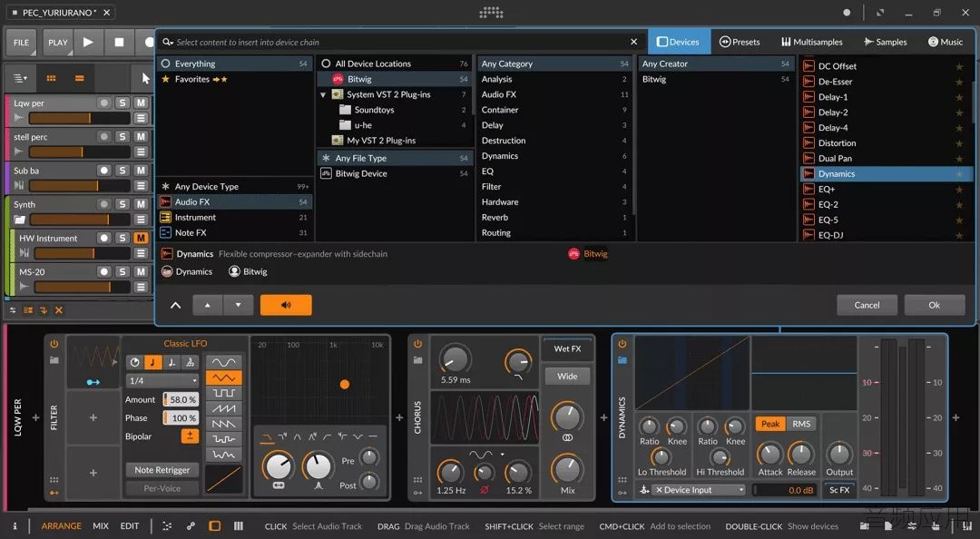Switch to the Samples browser tab
This screenshot has width=980, height=539.
[885, 42]
